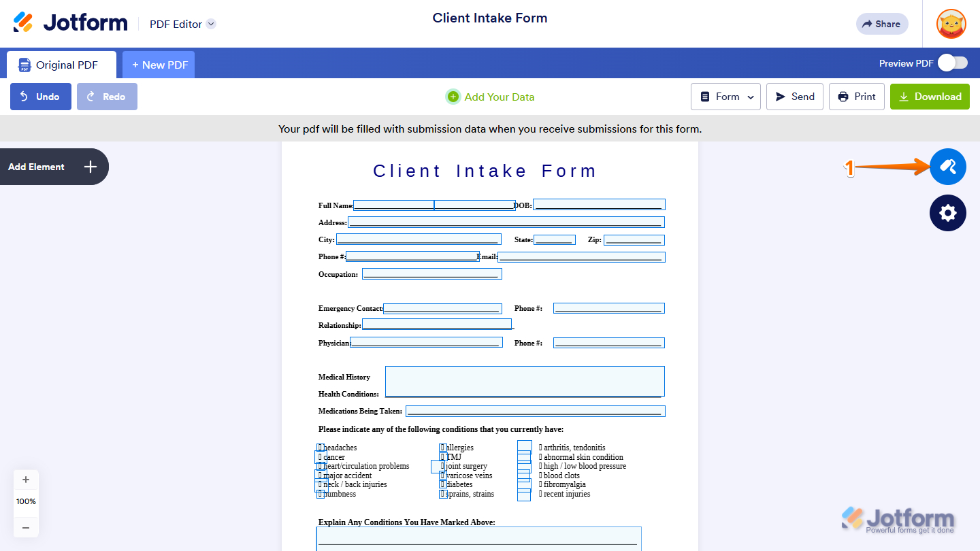Click the "high / low blood pressure" text
The image size is (980, 551).
(585, 466)
